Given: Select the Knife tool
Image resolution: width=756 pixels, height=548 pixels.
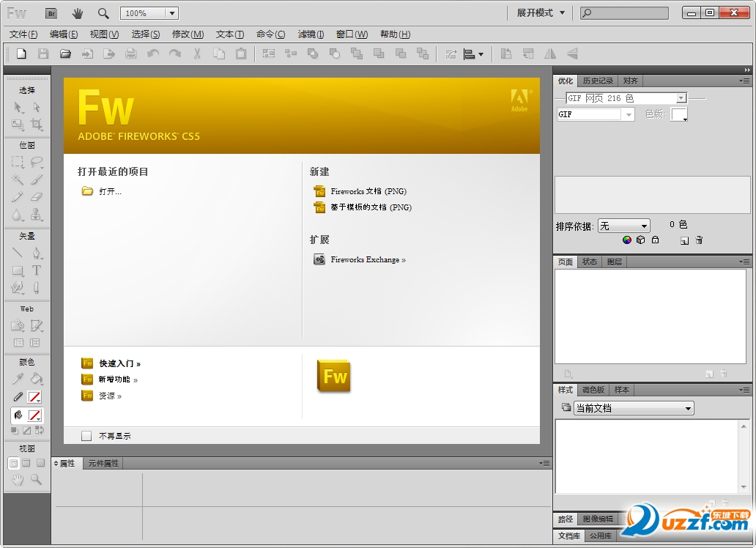Looking at the screenshot, I should pos(36,288).
